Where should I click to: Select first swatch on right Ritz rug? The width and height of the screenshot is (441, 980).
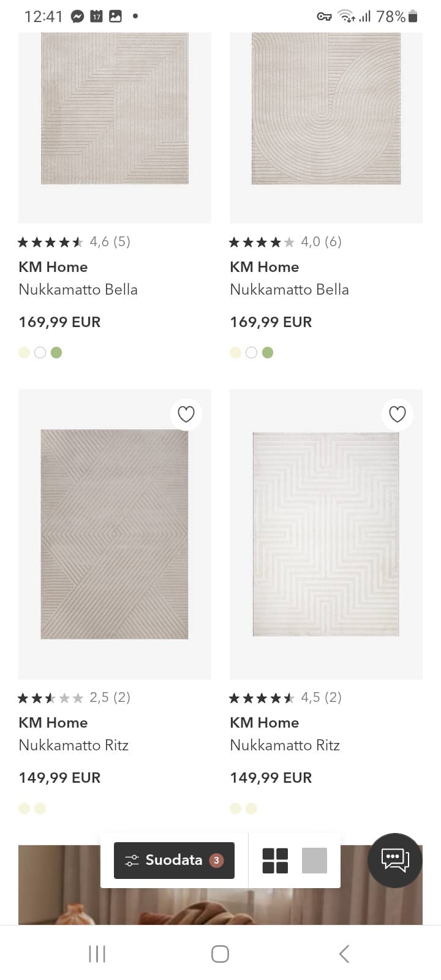click(235, 809)
